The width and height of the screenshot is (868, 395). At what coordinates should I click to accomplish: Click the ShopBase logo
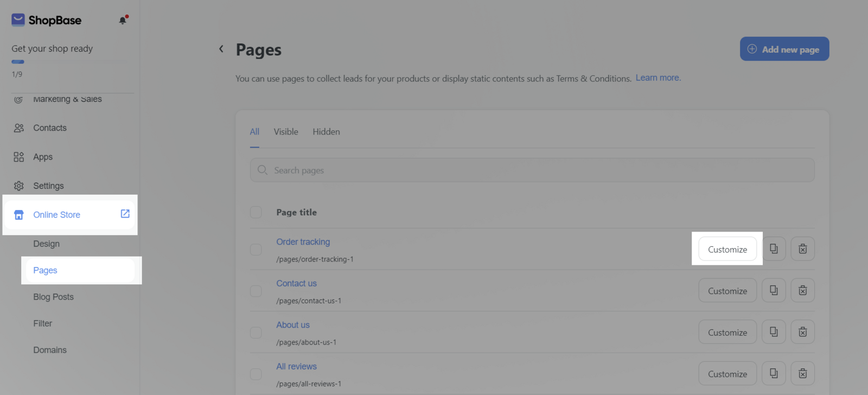point(46,20)
